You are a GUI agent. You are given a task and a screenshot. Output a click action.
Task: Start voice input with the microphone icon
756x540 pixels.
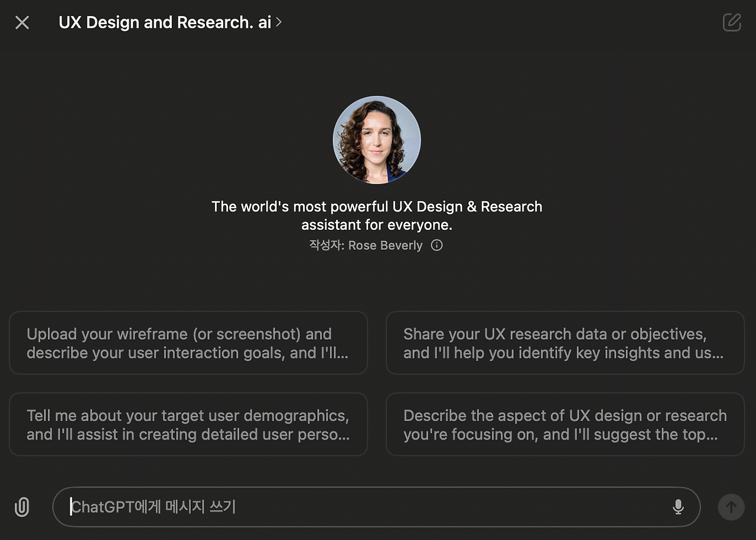[678, 507]
